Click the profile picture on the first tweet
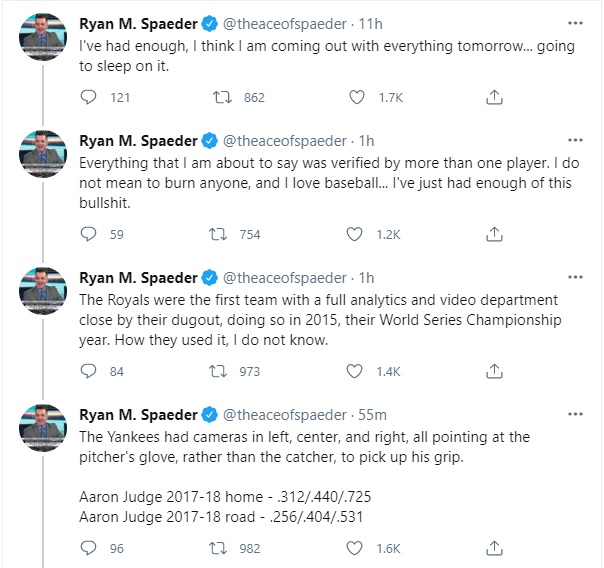 tap(44, 36)
